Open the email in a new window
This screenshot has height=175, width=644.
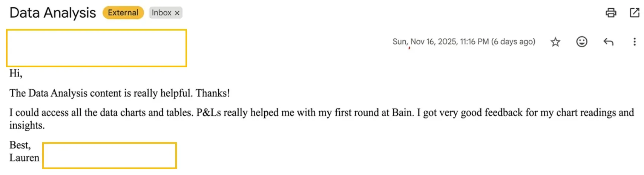click(635, 13)
